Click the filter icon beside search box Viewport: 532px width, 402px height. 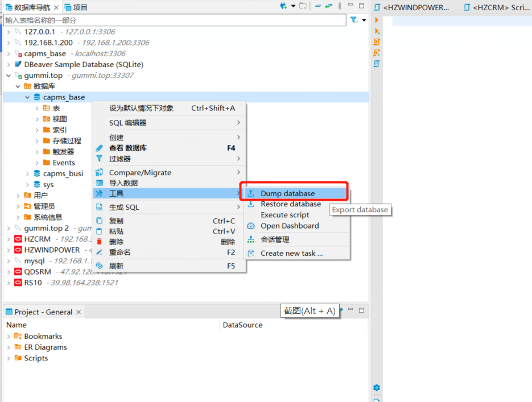(354, 20)
